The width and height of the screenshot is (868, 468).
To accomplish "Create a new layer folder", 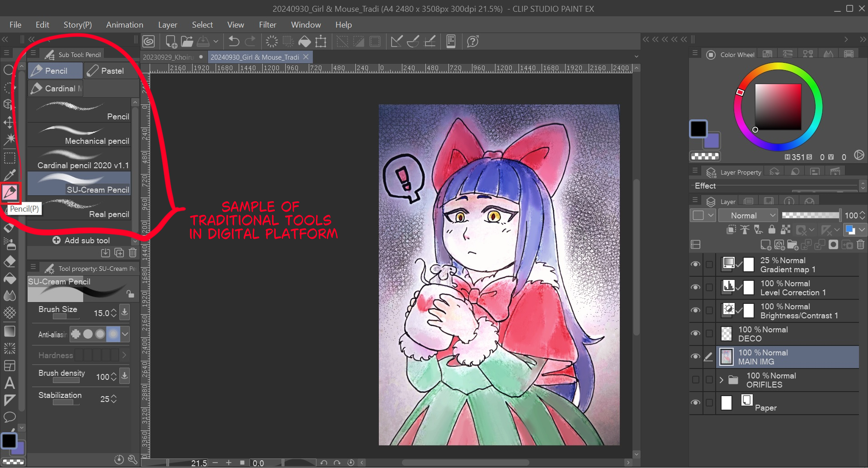I will click(793, 245).
